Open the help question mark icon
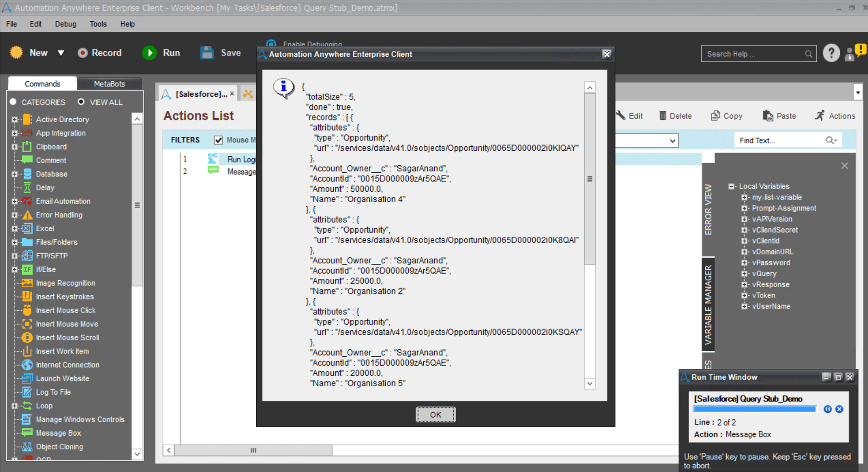Screen dimensions: 868x472 click(x=831, y=53)
